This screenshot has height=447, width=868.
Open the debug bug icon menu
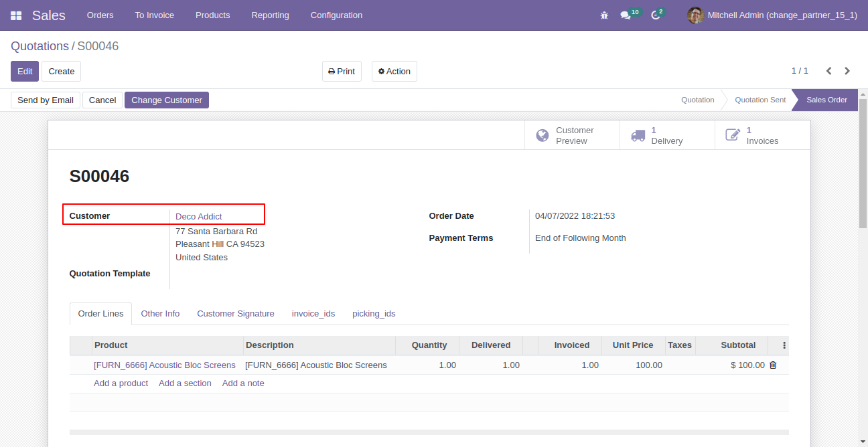[604, 15]
